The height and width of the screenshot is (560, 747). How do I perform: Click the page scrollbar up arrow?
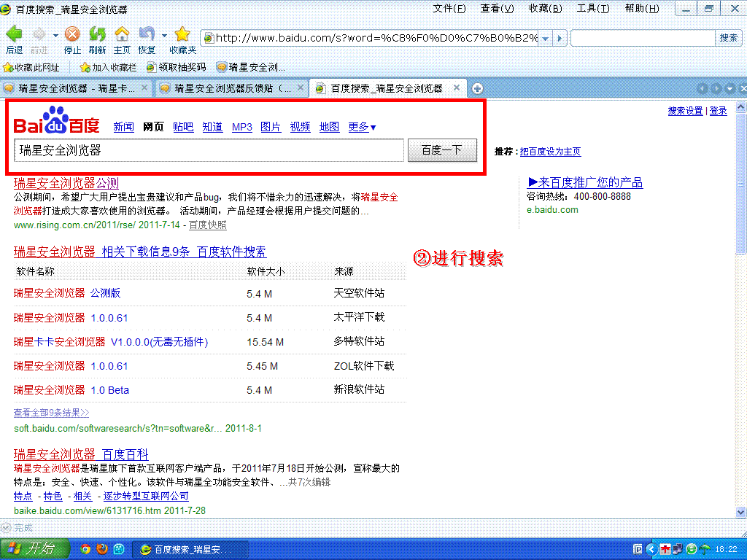(741, 106)
